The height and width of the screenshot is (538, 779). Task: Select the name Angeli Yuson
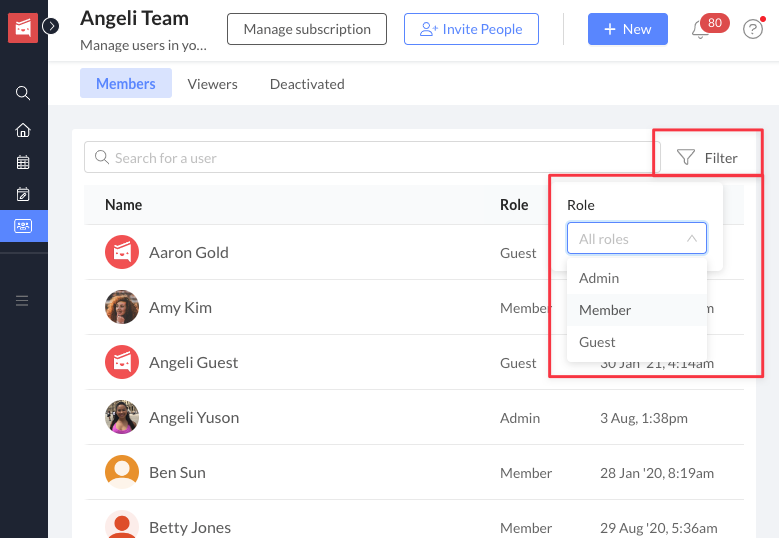[x=194, y=417]
